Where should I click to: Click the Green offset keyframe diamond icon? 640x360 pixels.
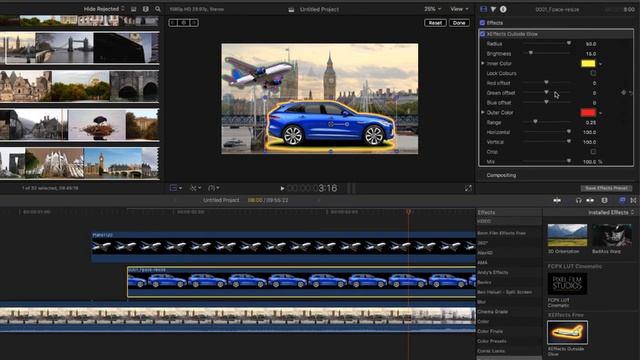[x=623, y=93]
